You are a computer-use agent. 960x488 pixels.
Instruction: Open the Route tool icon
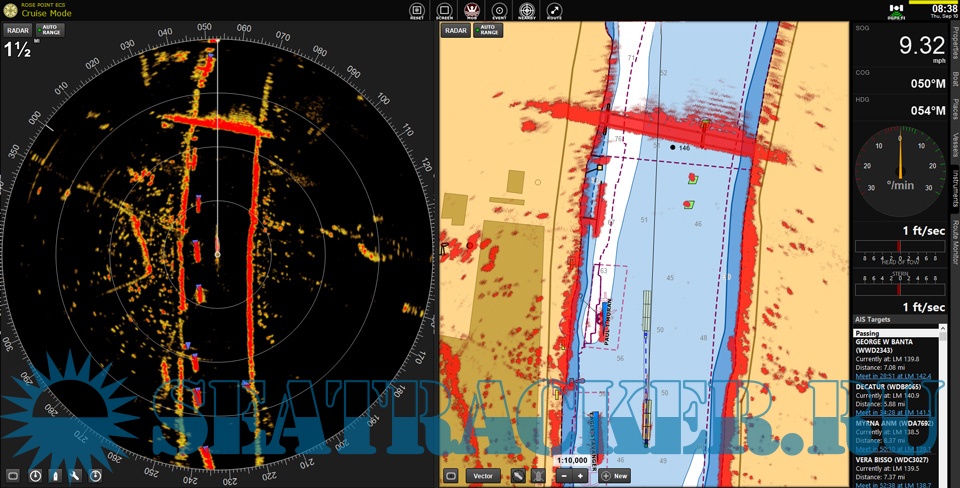pyautogui.click(x=554, y=11)
